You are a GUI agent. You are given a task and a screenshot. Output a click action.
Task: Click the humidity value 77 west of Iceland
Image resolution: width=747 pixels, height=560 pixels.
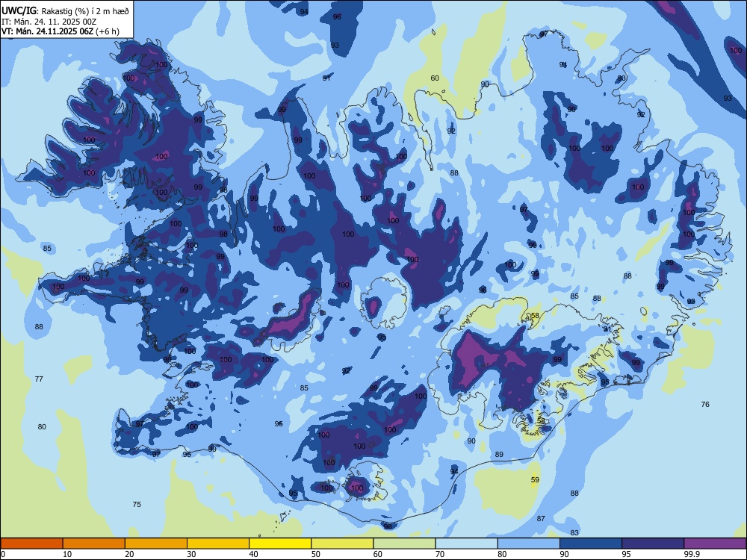[x=39, y=379]
